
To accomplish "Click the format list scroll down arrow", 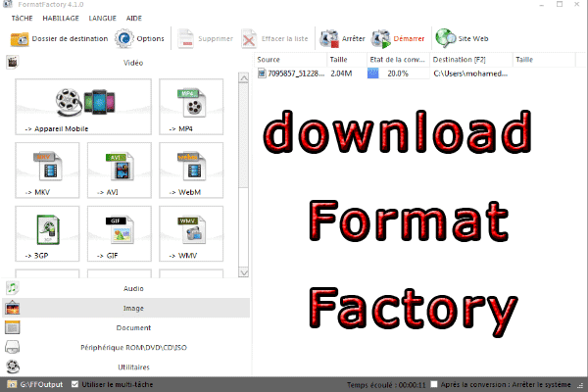I will coord(244,272).
